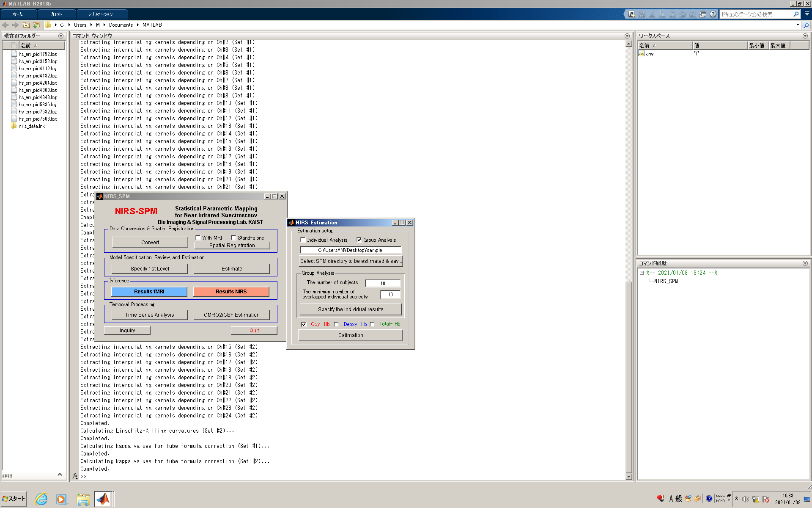812x508 pixels.
Task: Click the number of subjects field
Action: 382,283
